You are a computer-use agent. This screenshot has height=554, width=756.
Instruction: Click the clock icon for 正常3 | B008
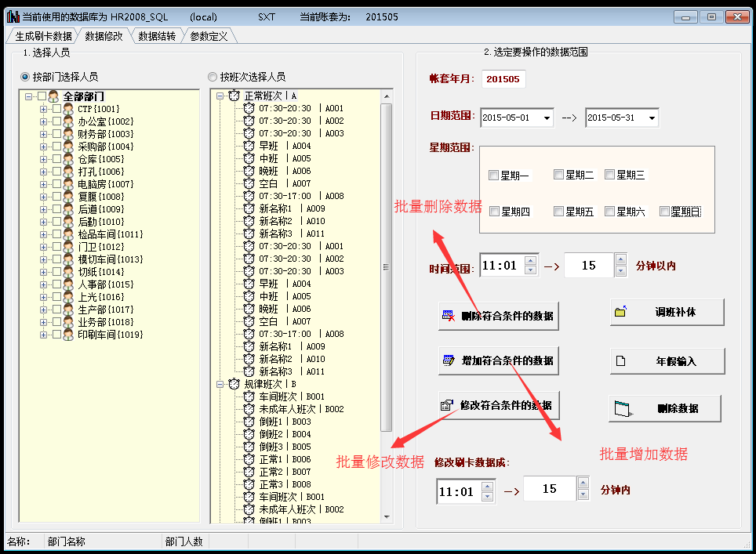coord(249,483)
